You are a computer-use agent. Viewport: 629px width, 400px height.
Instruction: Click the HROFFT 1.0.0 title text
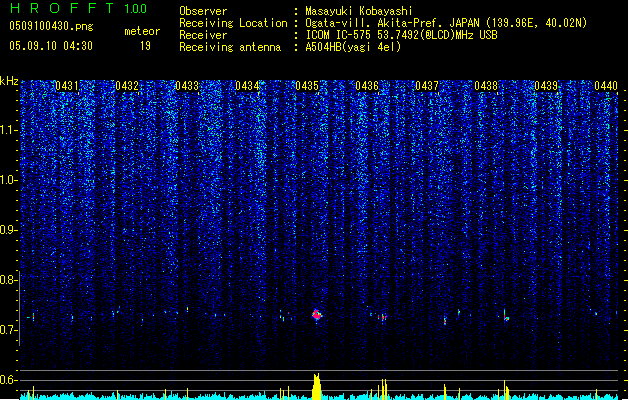click(78, 8)
